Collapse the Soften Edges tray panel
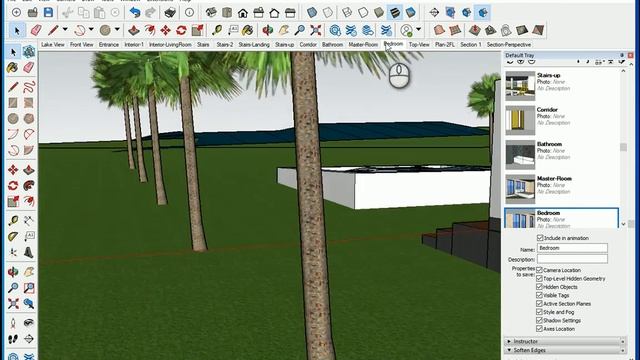The width and height of the screenshot is (640, 360). coord(509,350)
